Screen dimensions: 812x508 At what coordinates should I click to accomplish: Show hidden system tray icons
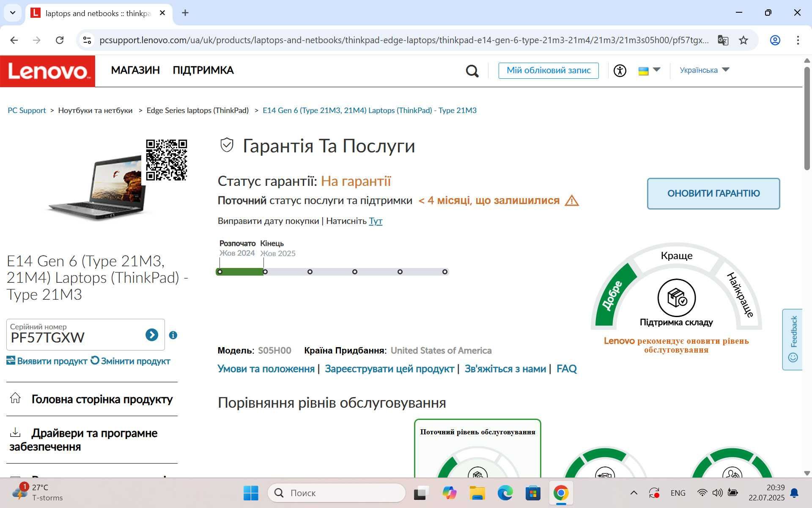[634, 493]
